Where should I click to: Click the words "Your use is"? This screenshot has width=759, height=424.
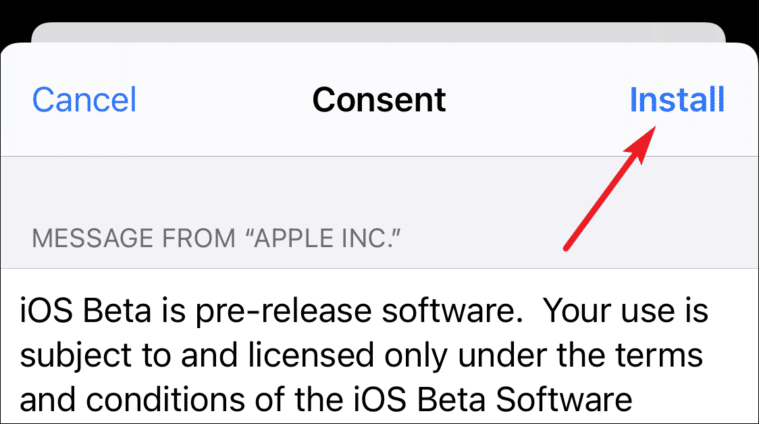tap(625, 310)
